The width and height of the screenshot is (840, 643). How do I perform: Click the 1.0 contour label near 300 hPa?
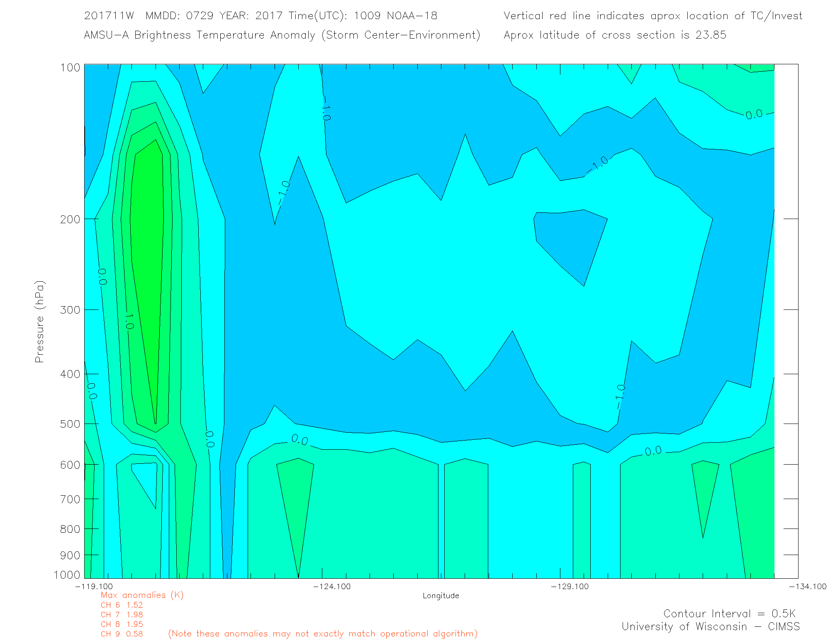click(x=129, y=321)
